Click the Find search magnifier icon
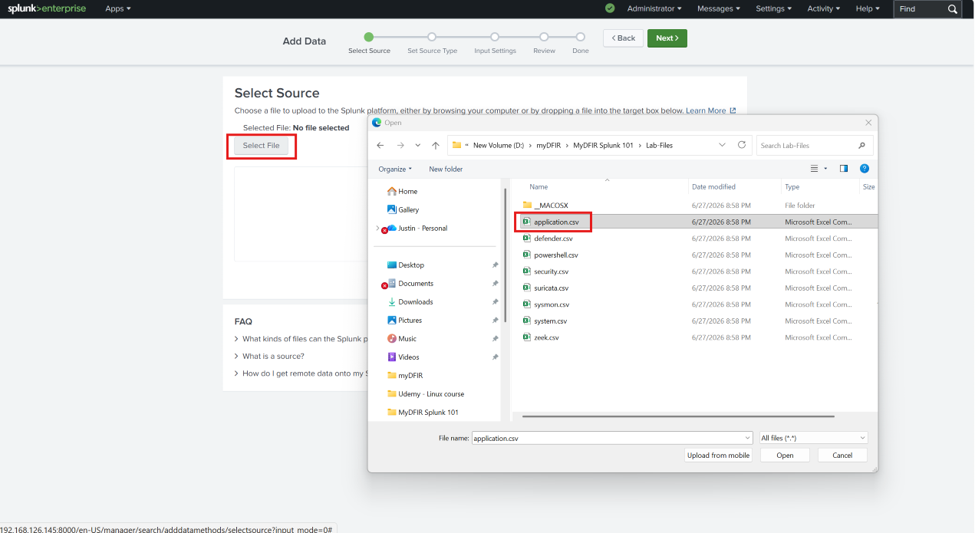 click(x=952, y=9)
